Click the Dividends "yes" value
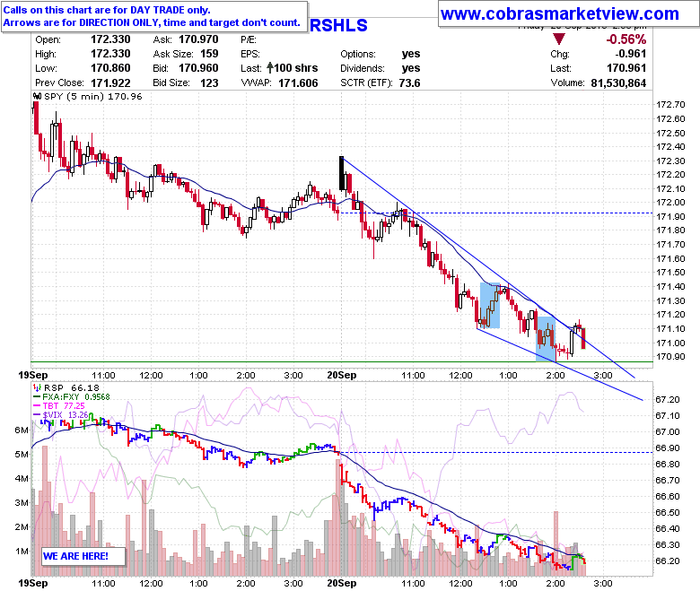The image size is (700, 591). [411, 68]
